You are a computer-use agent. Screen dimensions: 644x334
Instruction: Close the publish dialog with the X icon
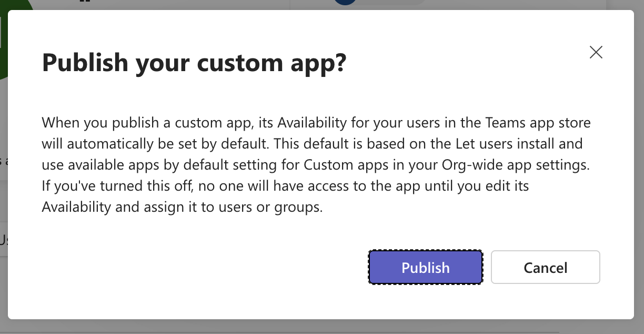[x=596, y=52]
